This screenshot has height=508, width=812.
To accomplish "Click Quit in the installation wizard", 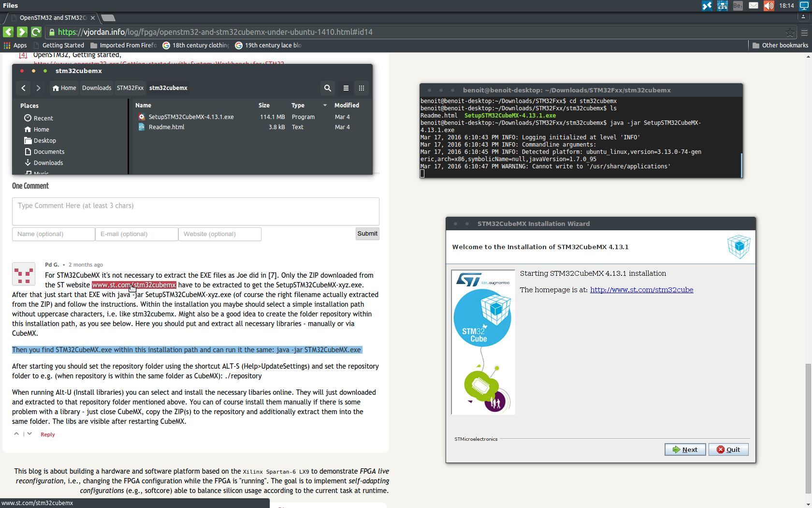I will pyautogui.click(x=728, y=449).
